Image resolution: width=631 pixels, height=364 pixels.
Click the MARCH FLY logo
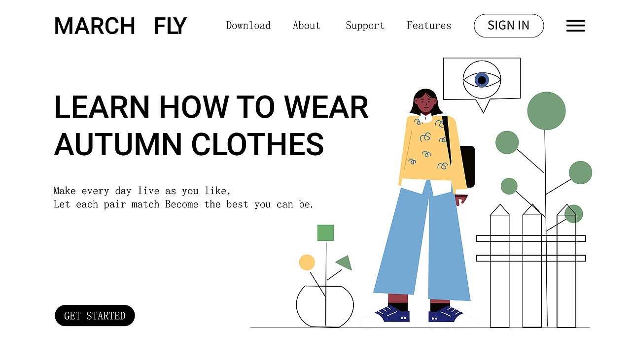[x=120, y=26]
